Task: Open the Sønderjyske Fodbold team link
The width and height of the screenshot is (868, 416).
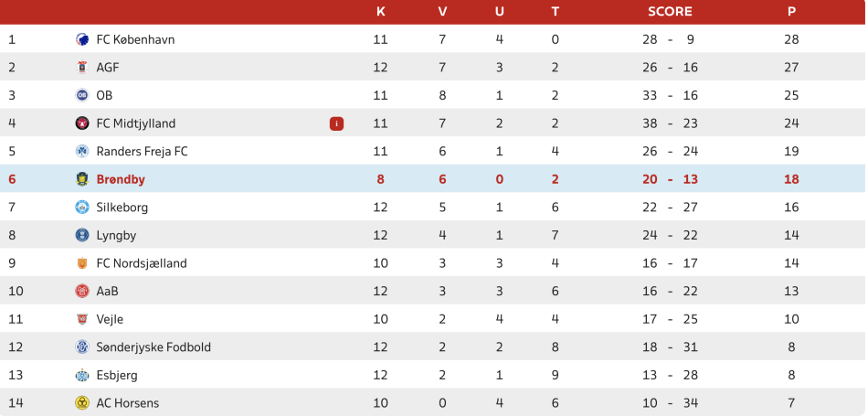Action: pos(153,347)
